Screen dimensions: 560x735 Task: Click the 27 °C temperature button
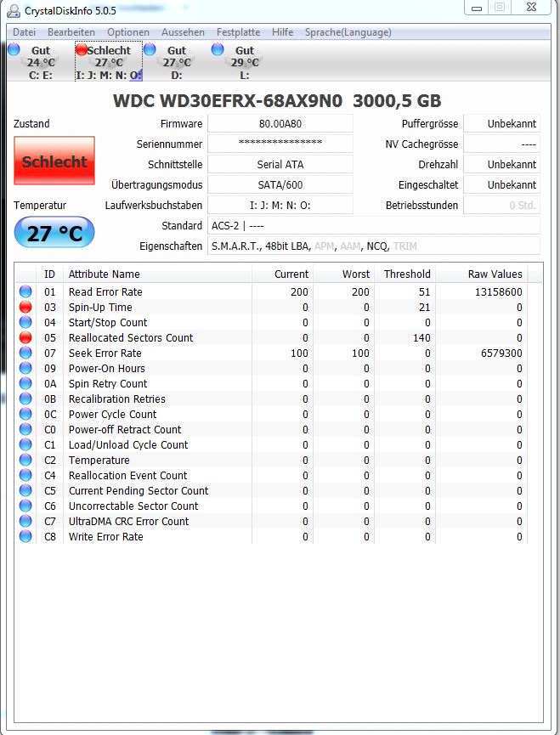(x=54, y=233)
